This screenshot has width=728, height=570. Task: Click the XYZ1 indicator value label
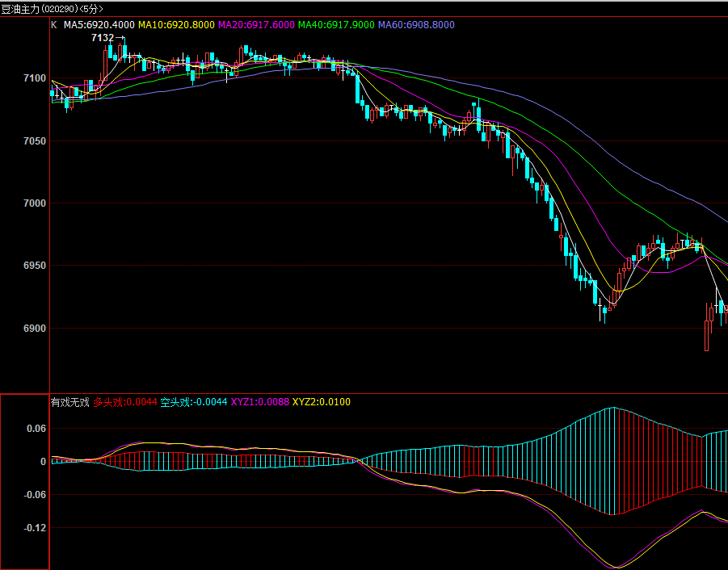(x=260, y=402)
